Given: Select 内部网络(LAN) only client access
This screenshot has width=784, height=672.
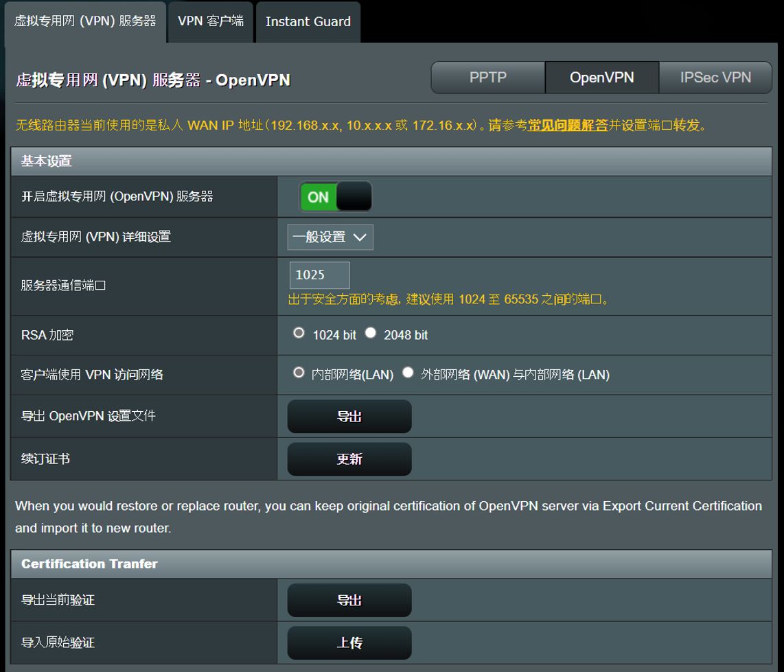Looking at the screenshot, I should 299,373.
